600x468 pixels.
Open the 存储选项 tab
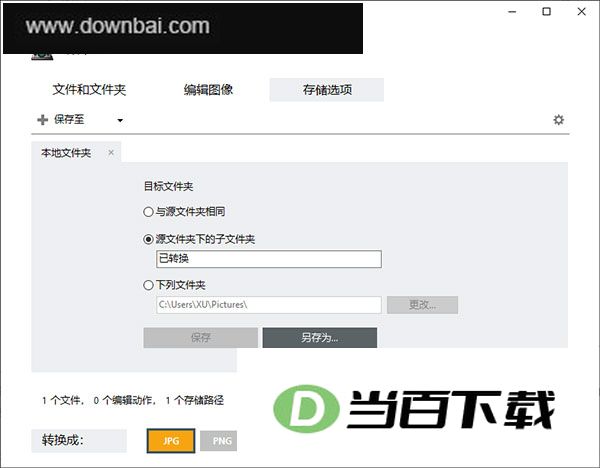click(327, 90)
